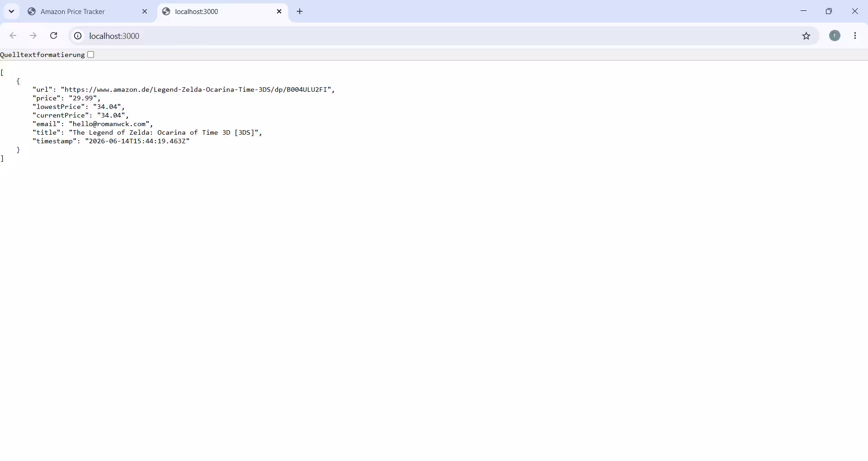
Task: Open a new browser tab
Action: coord(300,12)
